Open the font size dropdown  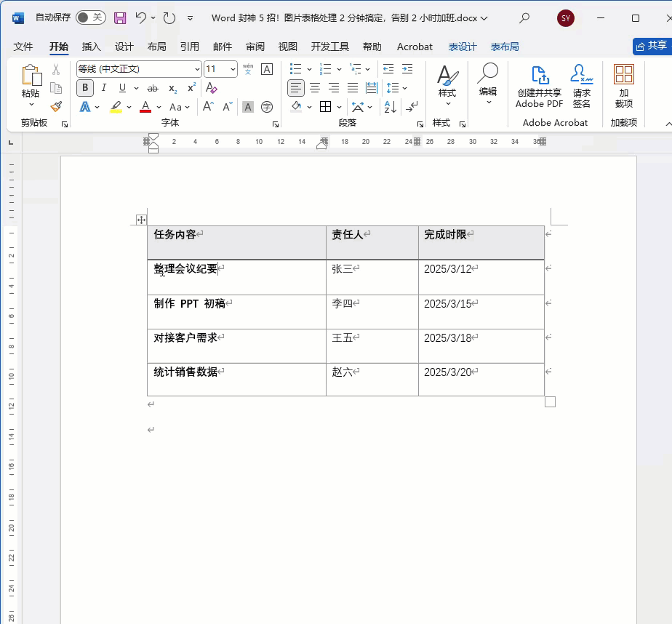click(x=233, y=69)
